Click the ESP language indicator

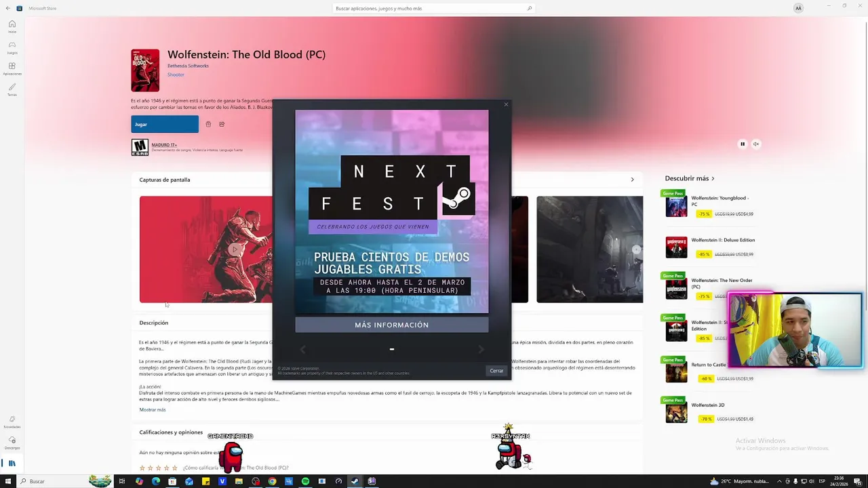pos(823,481)
